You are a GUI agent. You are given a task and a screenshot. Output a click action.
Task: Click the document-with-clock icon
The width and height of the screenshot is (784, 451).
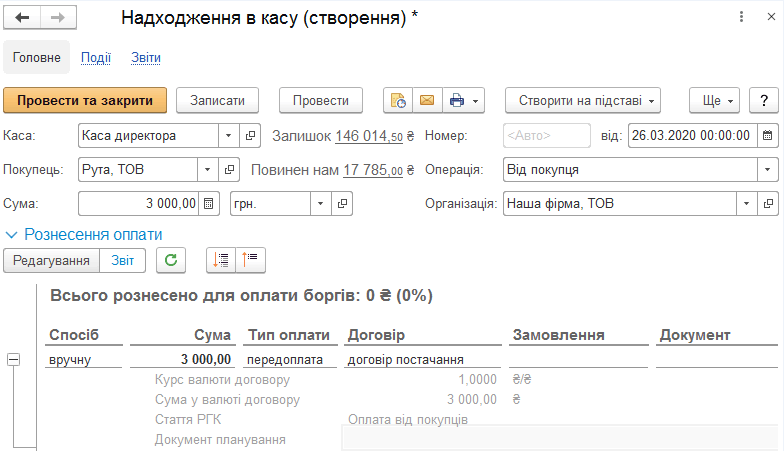point(398,100)
